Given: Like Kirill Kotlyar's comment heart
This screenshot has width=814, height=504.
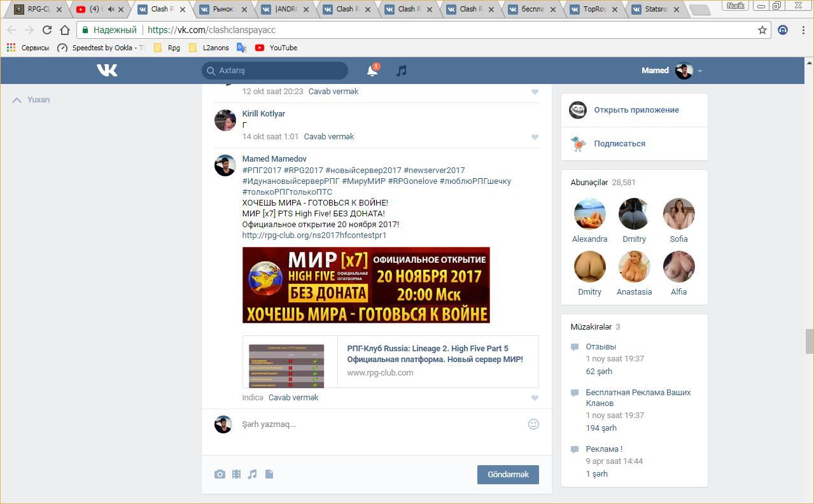Looking at the screenshot, I should click(535, 137).
